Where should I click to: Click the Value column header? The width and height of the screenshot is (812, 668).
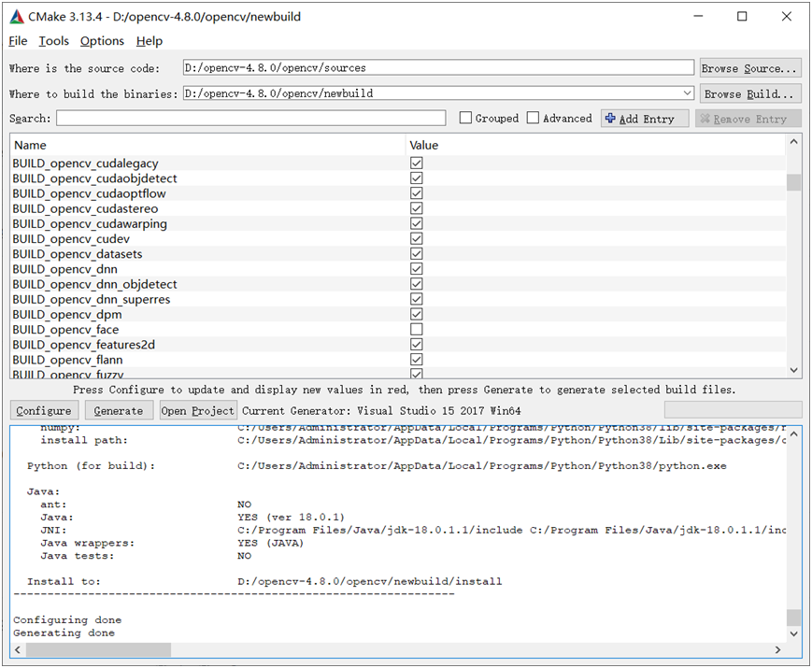pos(595,145)
